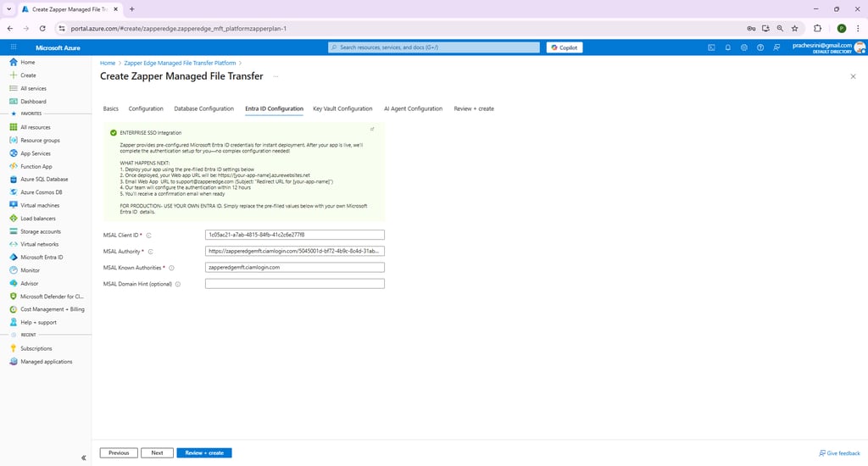Open the Azure portal menu grid icon
The width and height of the screenshot is (868, 466).
[x=14, y=47]
